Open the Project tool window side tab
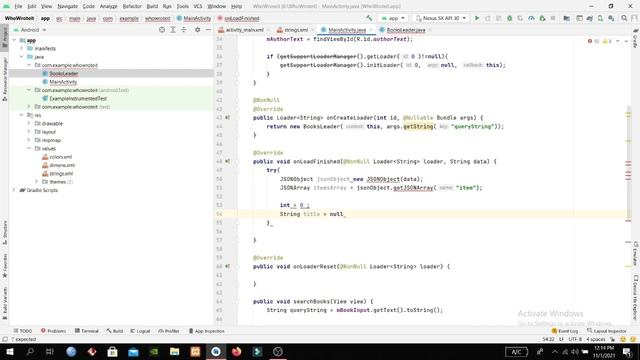This screenshot has width=640, height=360. coord(4,38)
